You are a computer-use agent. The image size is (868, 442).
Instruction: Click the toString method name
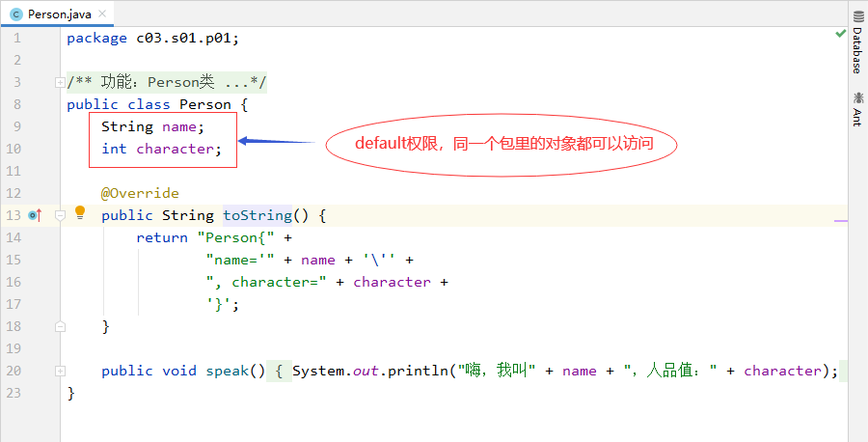(258, 215)
